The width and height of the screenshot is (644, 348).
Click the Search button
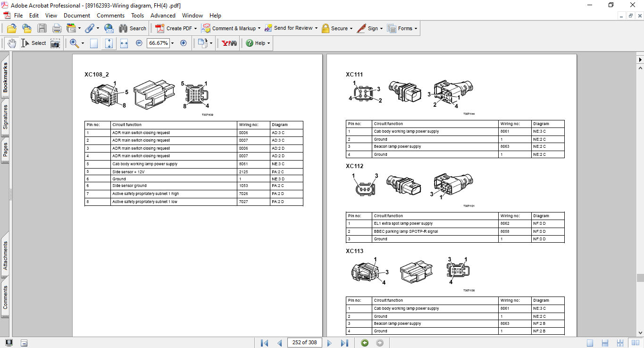pos(133,28)
